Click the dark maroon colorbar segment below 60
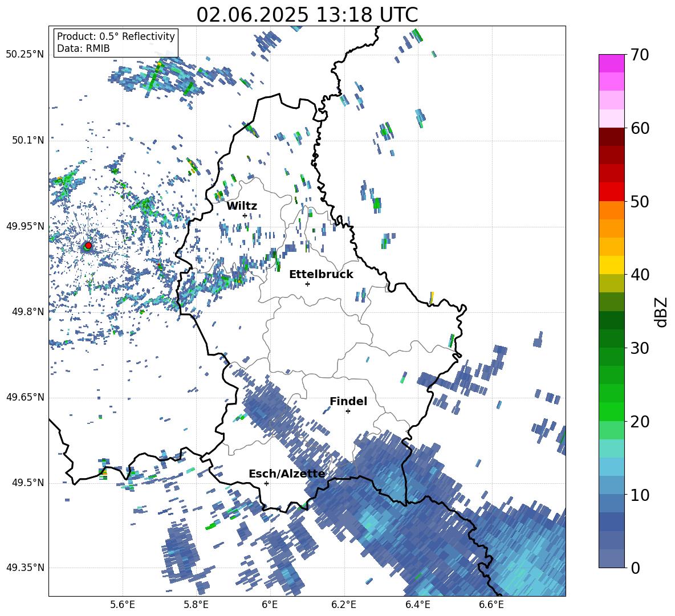Image resolution: width=675 pixels, height=616 pixels. [611, 136]
